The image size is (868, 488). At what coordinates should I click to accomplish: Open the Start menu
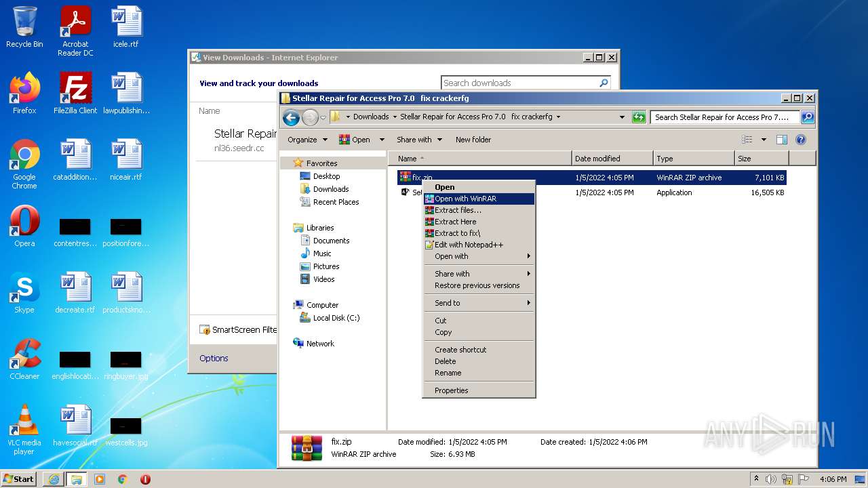[x=19, y=479]
